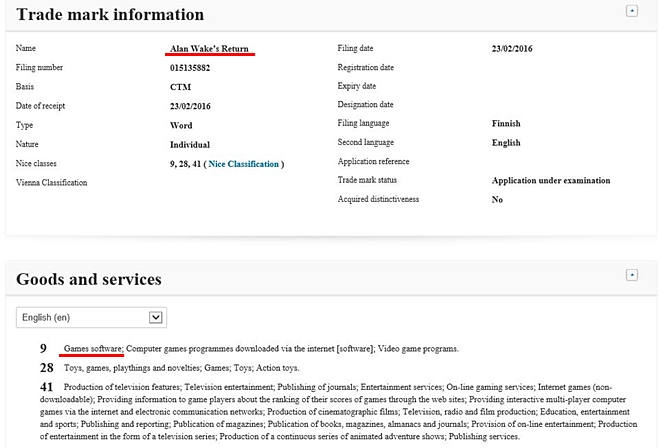
Task: Click the Date of receipt value 23/02/2016
Action: 190,106
